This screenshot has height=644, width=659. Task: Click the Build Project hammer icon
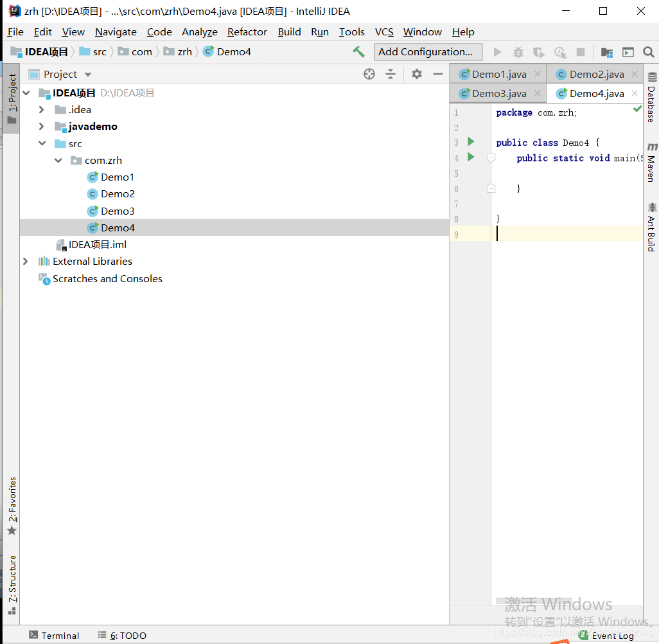pos(358,52)
